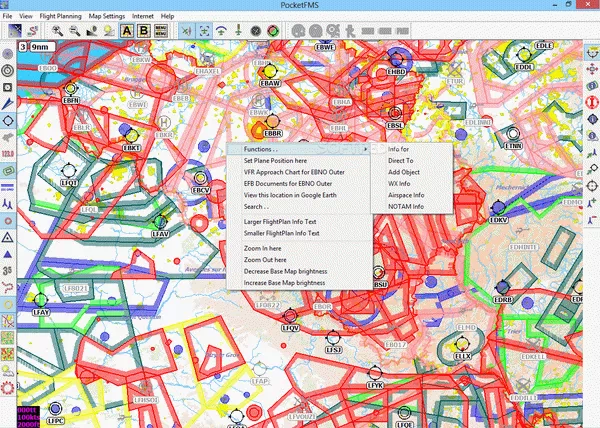Click the zoom out magnifier toolbar icon

tap(75, 31)
